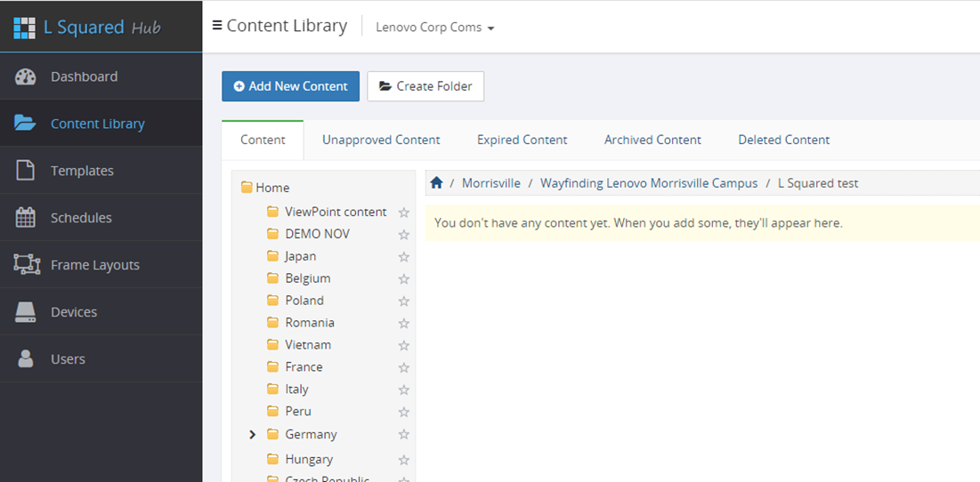The width and height of the screenshot is (980, 482).
Task: Mark Vietnam folder as favorite
Action: coord(404,345)
